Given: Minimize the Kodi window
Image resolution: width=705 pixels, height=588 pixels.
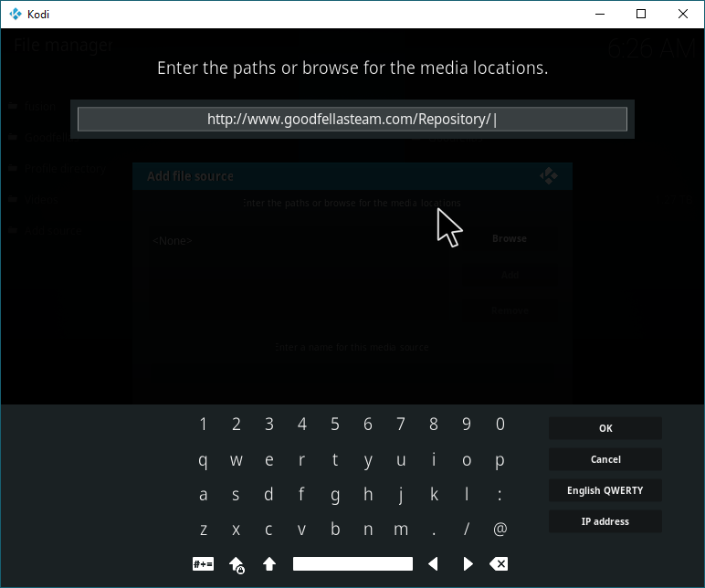Looking at the screenshot, I should 600,14.
